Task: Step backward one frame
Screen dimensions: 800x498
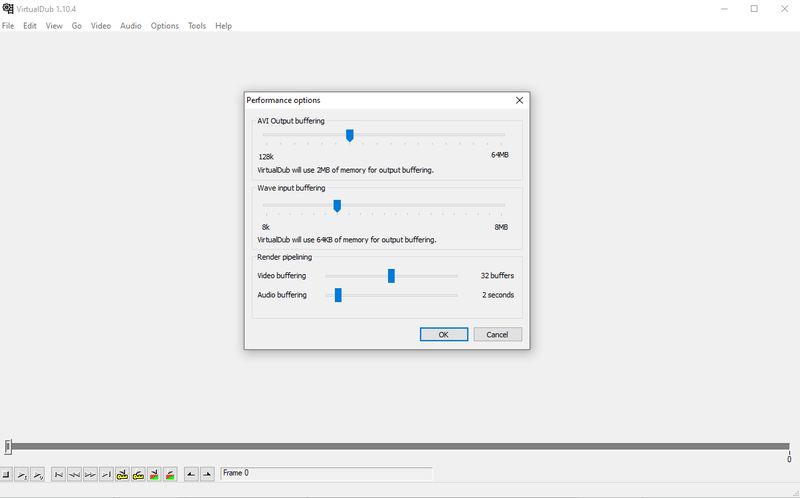Action: pos(75,474)
